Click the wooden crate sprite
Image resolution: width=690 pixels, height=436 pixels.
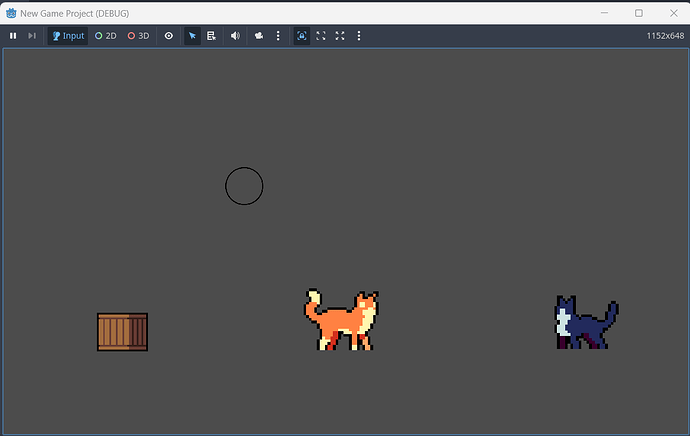tap(122, 332)
